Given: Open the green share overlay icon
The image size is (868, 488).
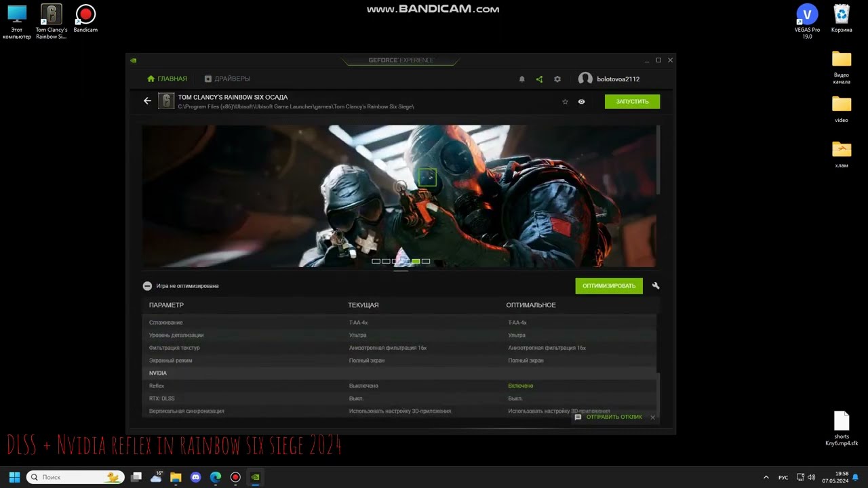Looking at the screenshot, I should [x=539, y=79].
